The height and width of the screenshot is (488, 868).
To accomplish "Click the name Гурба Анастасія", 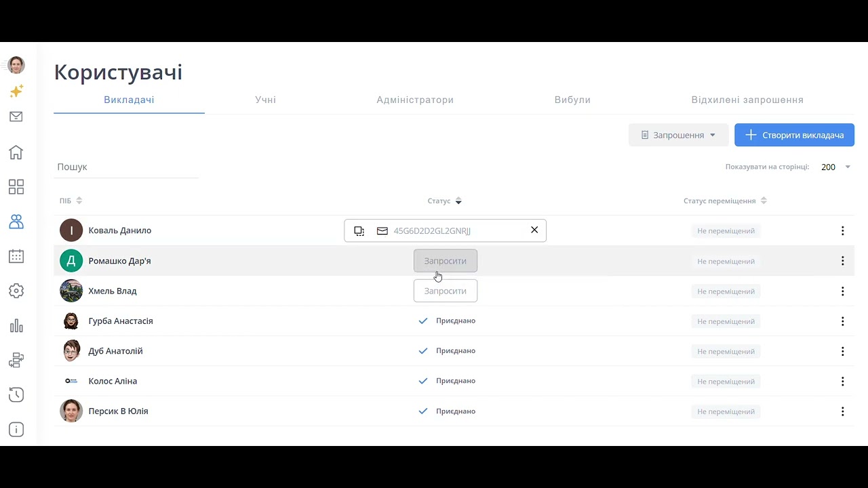I will (x=121, y=321).
